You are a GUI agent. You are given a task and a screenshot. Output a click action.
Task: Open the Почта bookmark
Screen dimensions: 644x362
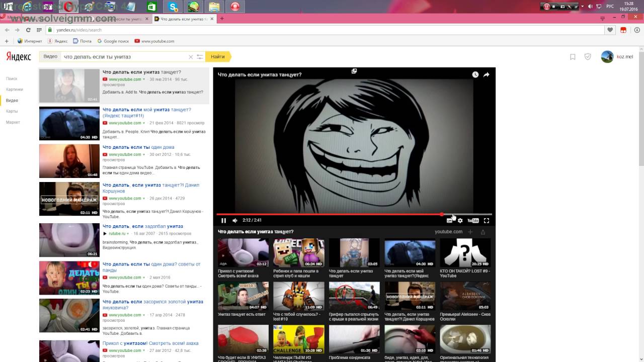click(x=82, y=41)
